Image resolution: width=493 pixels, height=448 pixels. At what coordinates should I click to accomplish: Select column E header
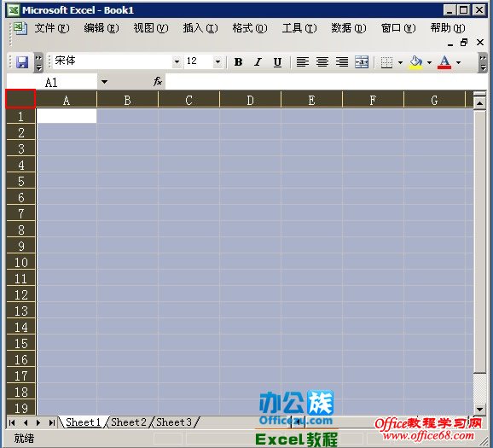[311, 100]
